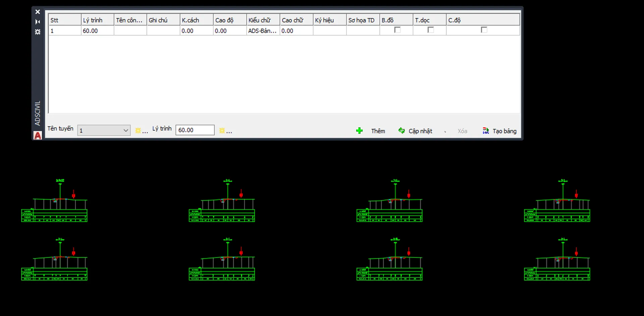Enable T.dọc checkbox in row 1
Viewport: 644px width, 316px height.
click(431, 30)
